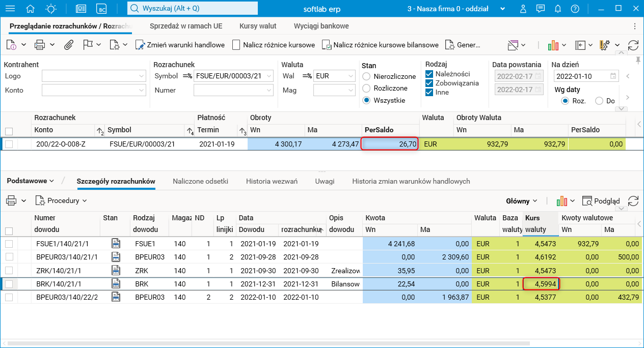Click the lightbulb ideas icon
The image size is (644, 348).
tap(51, 9)
